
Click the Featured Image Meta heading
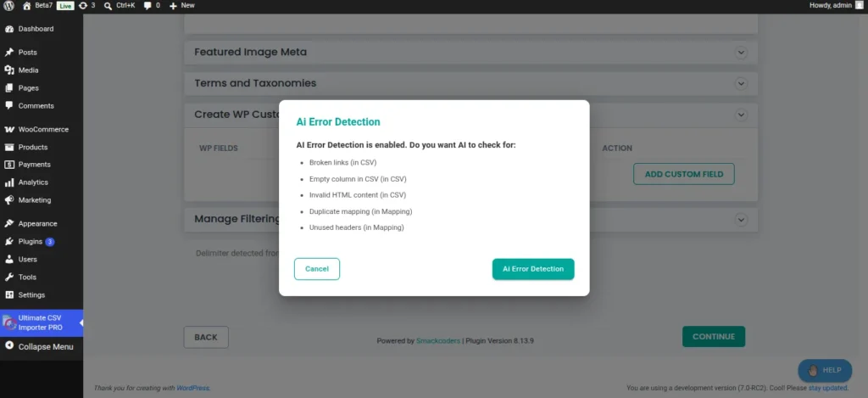250,52
